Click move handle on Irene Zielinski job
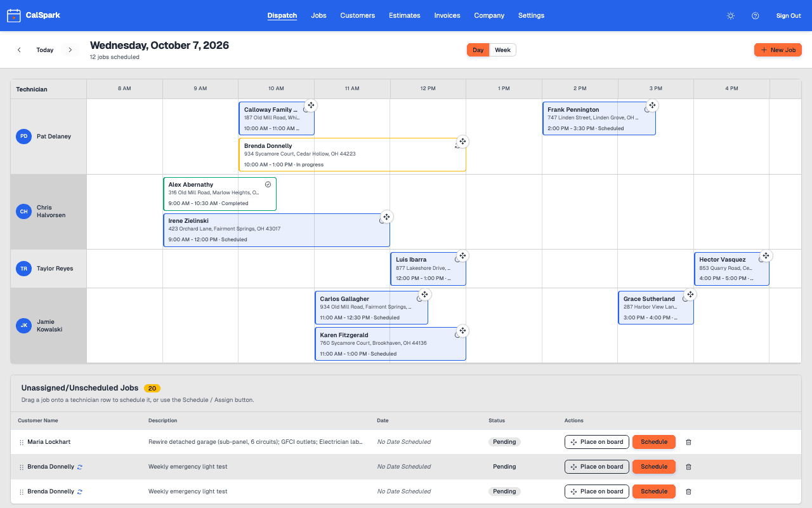This screenshot has height=508, width=812. pos(386,217)
